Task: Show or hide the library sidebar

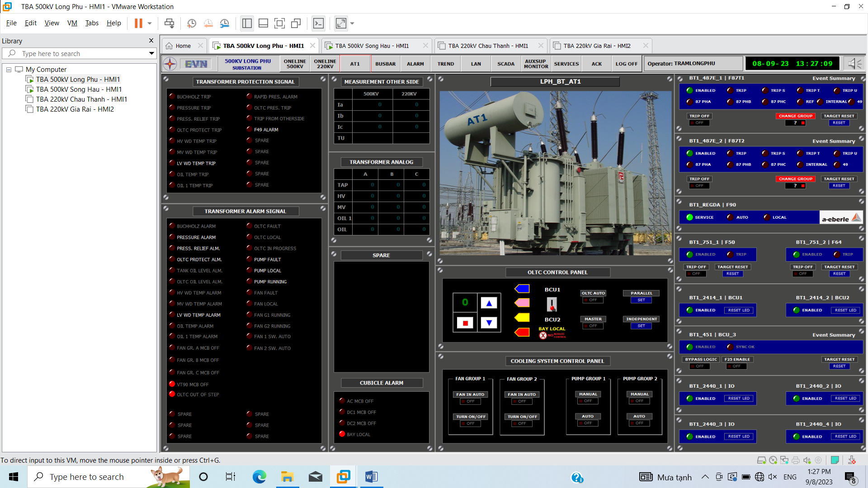Action: pos(247,23)
